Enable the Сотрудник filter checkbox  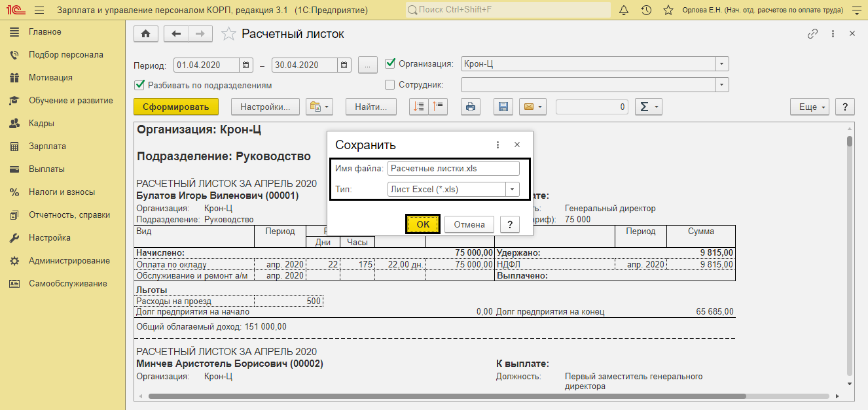(x=390, y=84)
